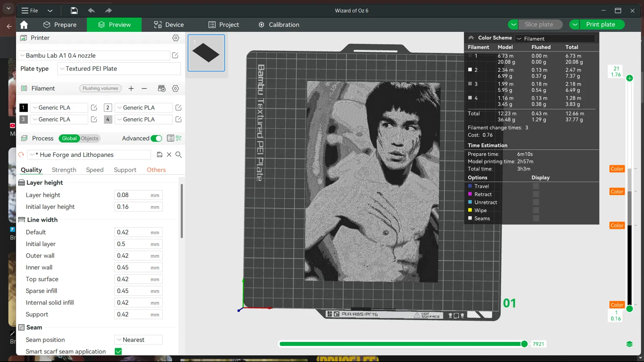Open the Hue Forge and Lithopanes preset dropdown

(x=89, y=155)
